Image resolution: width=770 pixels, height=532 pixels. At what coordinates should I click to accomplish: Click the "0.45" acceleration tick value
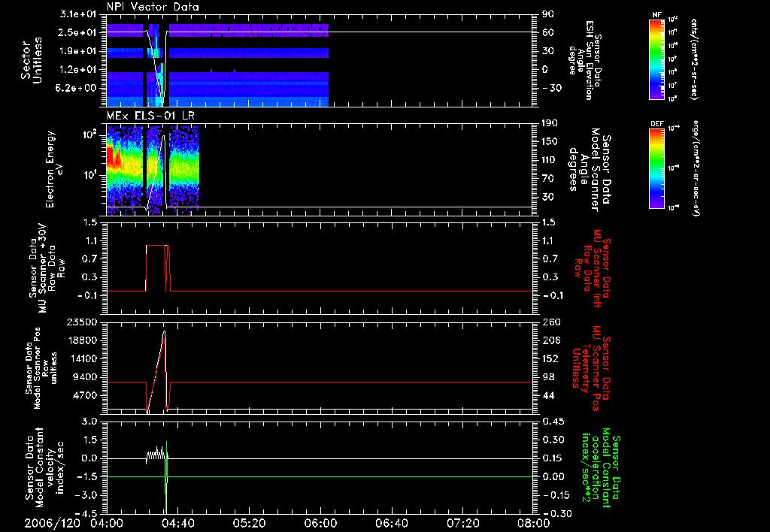click(x=553, y=422)
